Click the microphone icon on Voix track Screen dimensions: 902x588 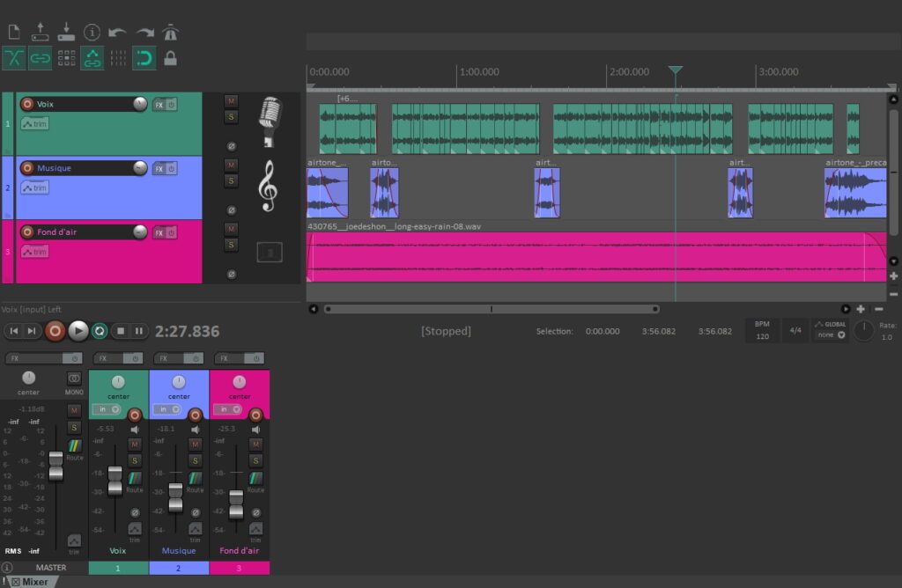click(270, 123)
